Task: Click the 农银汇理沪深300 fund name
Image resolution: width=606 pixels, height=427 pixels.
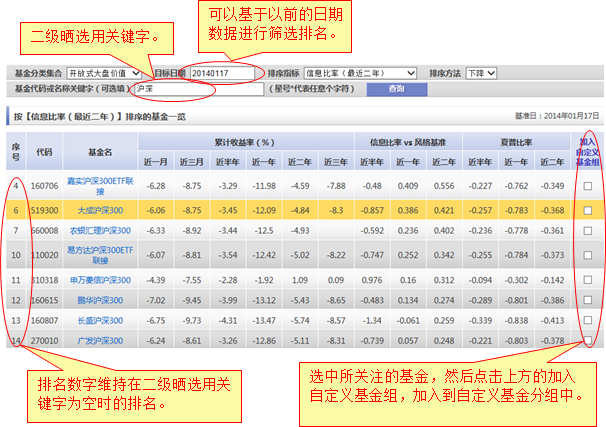Action: [100, 231]
